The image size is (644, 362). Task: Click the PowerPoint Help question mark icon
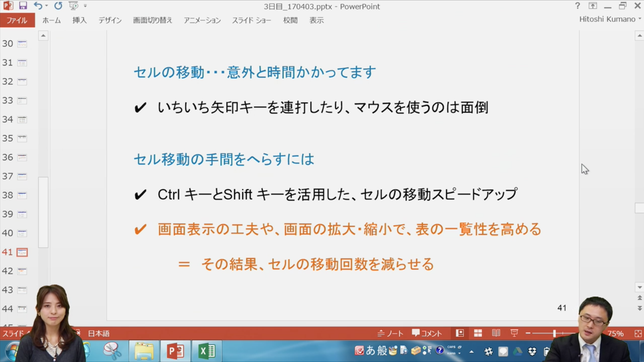(577, 6)
